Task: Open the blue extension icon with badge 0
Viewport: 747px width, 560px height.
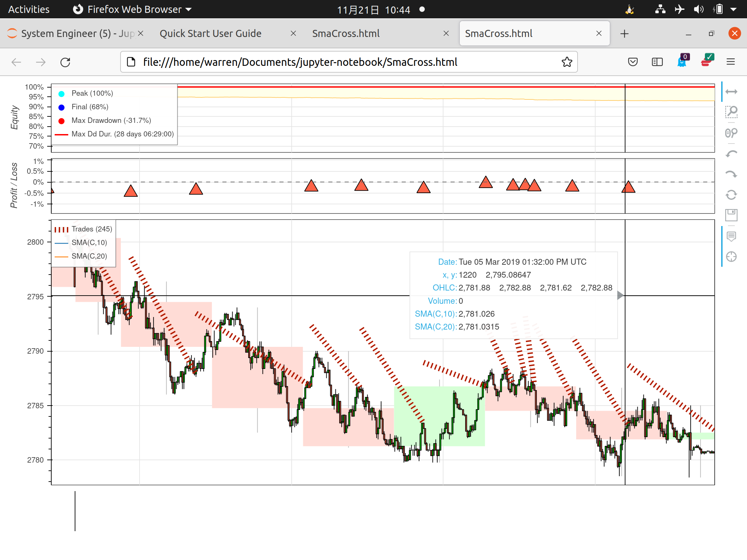Action: tap(682, 61)
